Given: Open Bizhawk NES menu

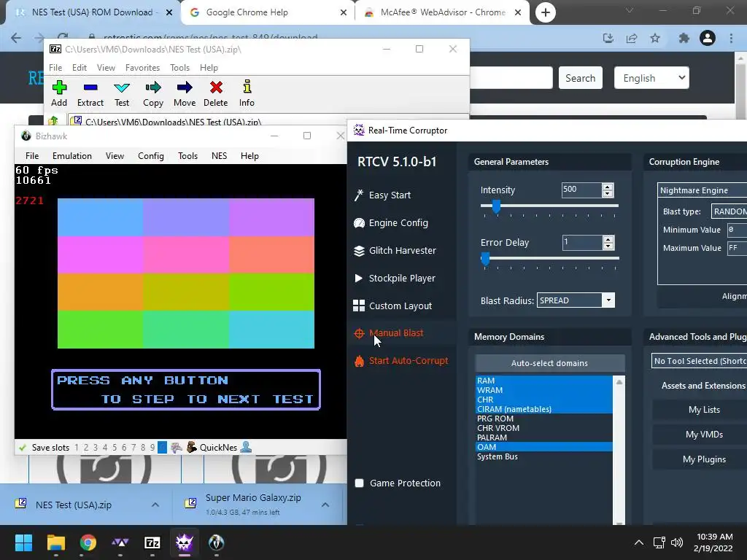Looking at the screenshot, I should [x=219, y=156].
